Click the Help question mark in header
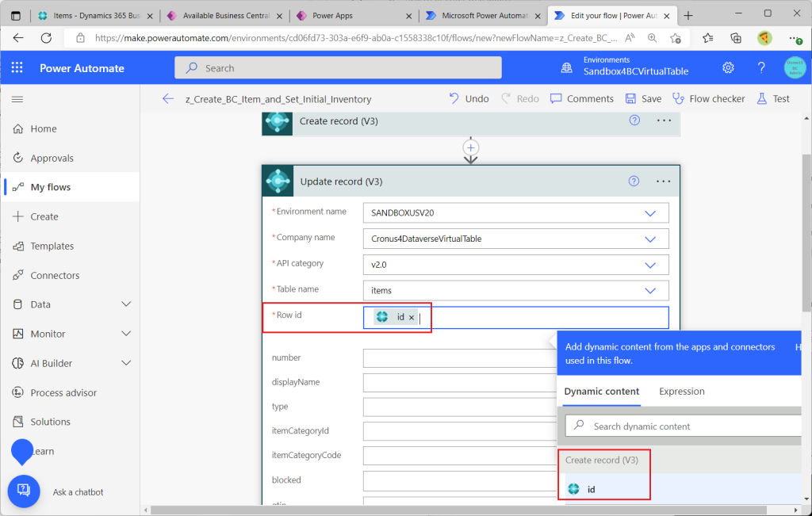 pos(761,68)
